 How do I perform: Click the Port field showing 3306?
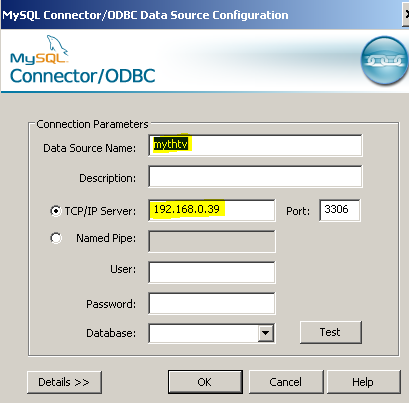click(340, 210)
